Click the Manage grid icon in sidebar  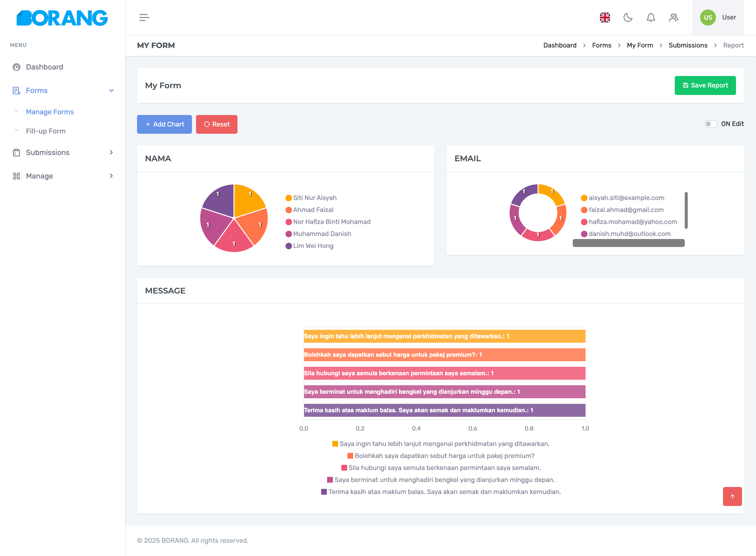[x=16, y=176]
